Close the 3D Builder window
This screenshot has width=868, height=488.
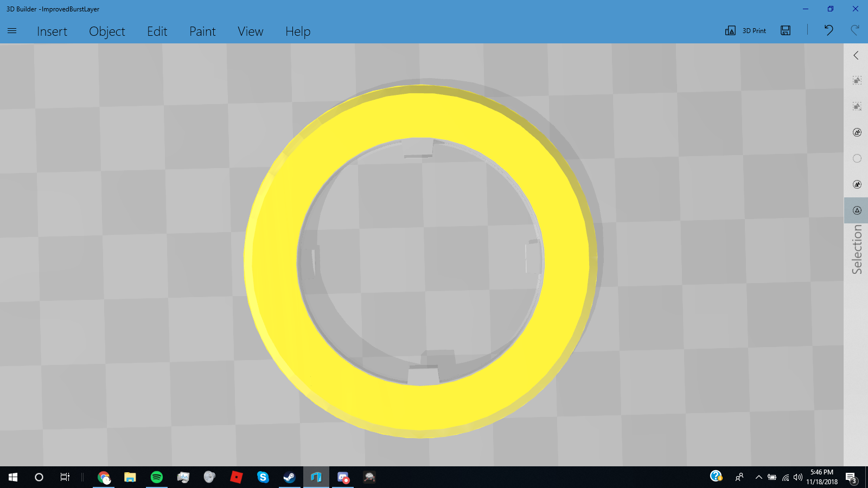click(x=856, y=9)
